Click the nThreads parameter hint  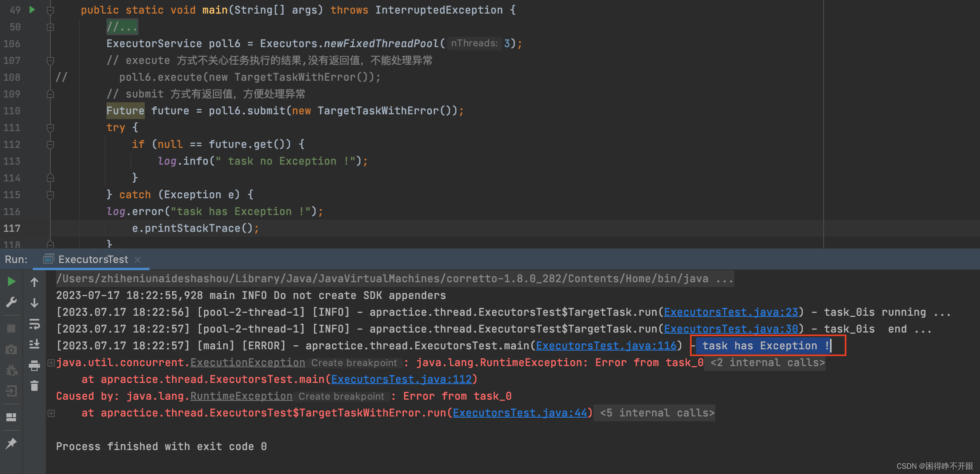[x=474, y=43]
